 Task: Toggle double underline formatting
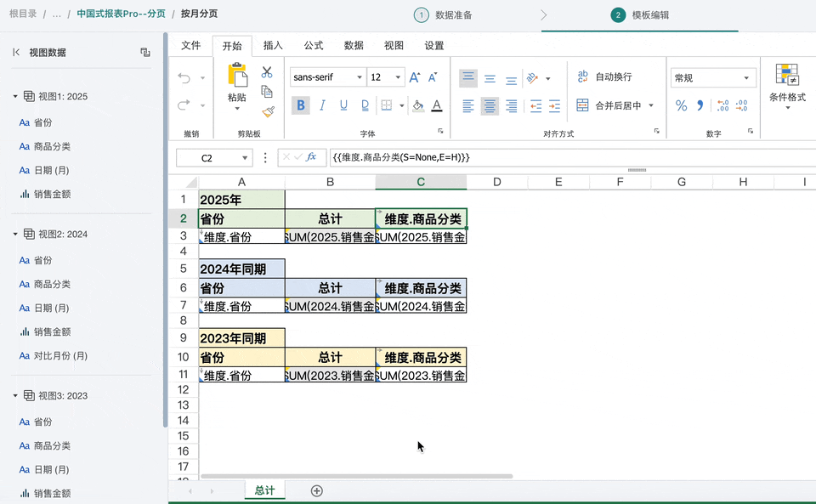(365, 105)
